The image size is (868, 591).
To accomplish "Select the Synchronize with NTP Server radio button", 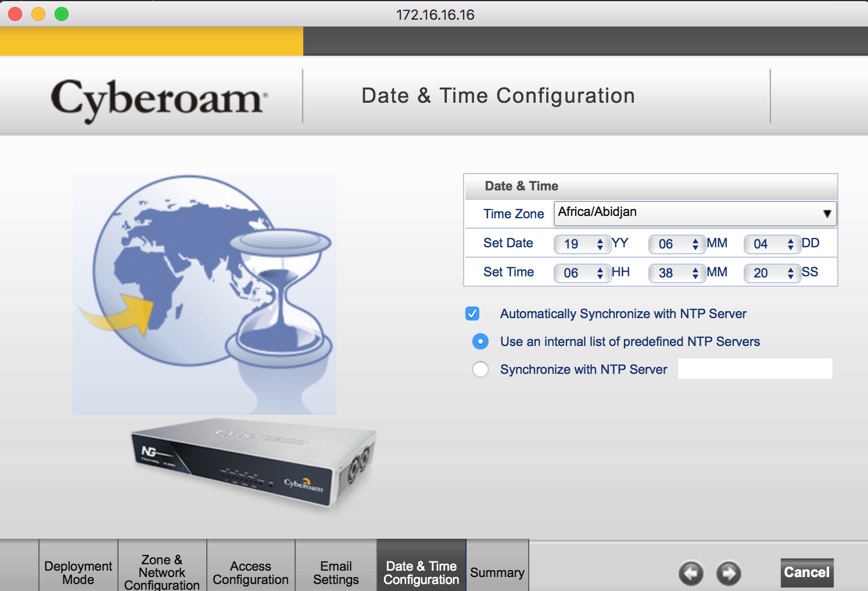I will pyautogui.click(x=480, y=369).
